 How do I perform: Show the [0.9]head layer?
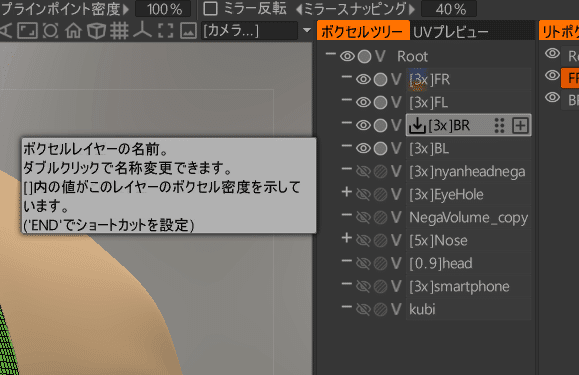tap(363, 263)
